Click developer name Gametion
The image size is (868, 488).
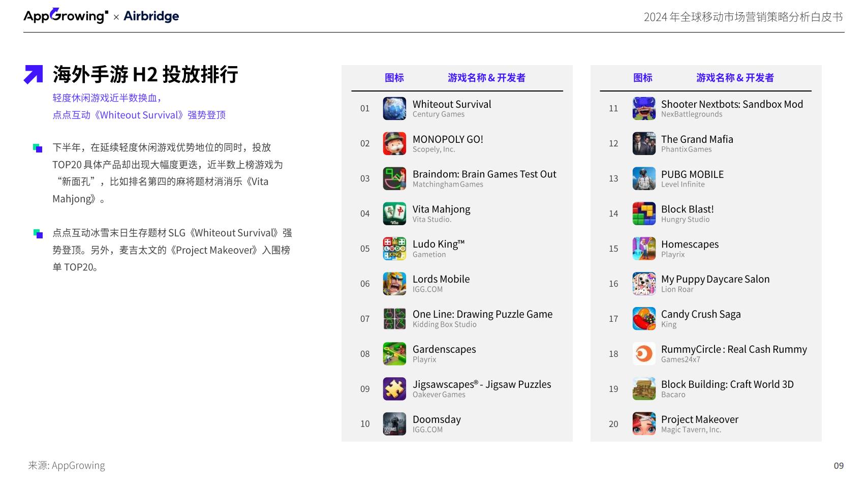(x=429, y=255)
